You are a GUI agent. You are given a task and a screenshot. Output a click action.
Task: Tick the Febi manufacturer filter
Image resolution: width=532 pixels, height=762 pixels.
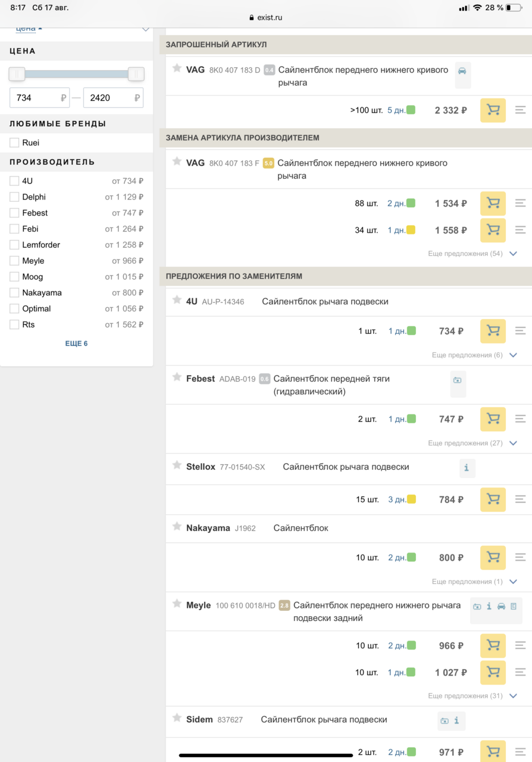click(14, 229)
